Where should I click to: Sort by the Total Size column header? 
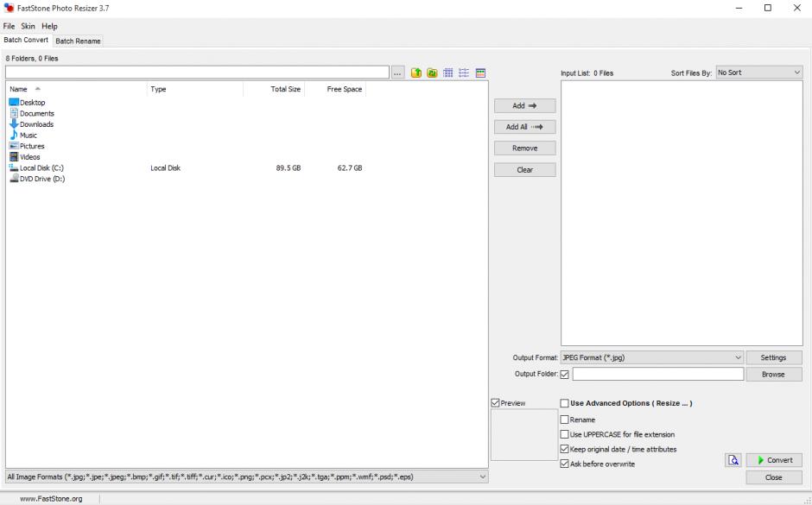point(274,89)
